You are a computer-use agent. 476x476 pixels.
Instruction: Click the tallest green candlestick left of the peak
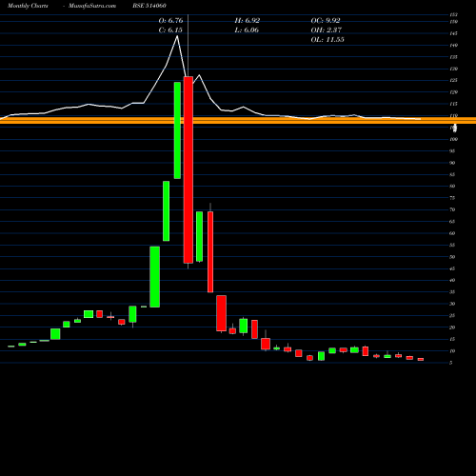[177, 130]
